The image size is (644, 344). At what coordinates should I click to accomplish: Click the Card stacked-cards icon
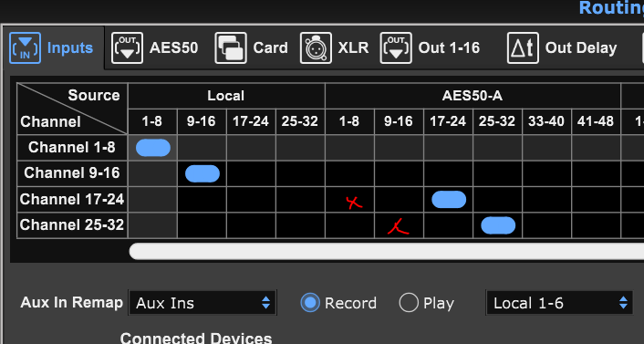[231, 48]
